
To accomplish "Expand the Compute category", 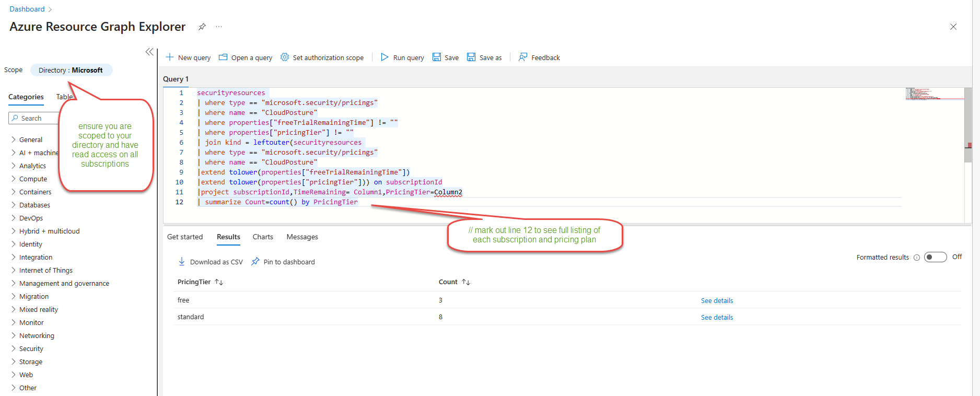I will pyautogui.click(x=14, y=179).
